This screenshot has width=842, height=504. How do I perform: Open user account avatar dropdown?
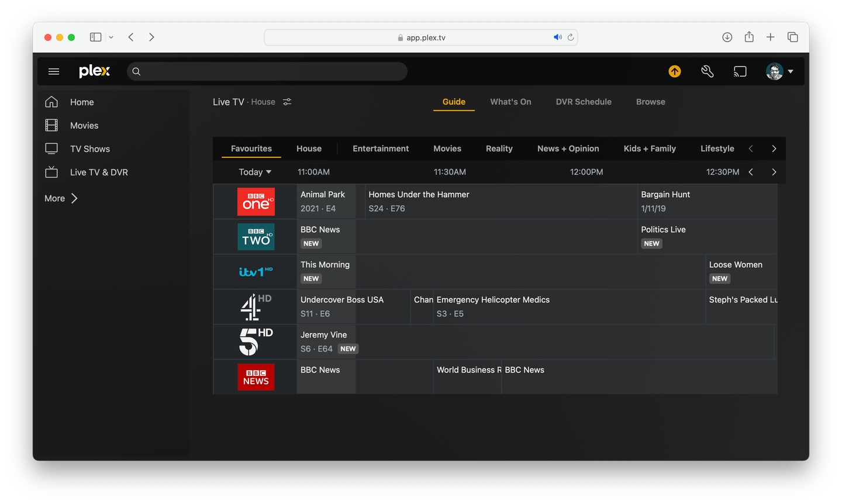(x=779, y=71)
